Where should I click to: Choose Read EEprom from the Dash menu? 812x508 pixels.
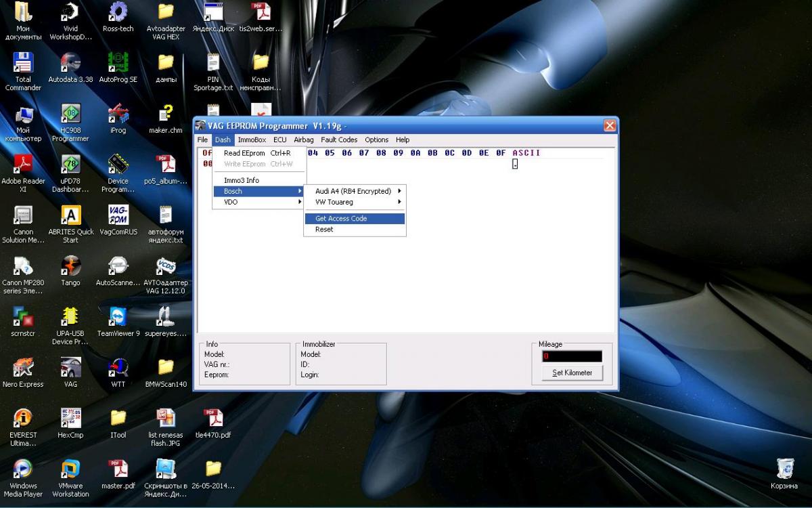[x=258, y=153]
